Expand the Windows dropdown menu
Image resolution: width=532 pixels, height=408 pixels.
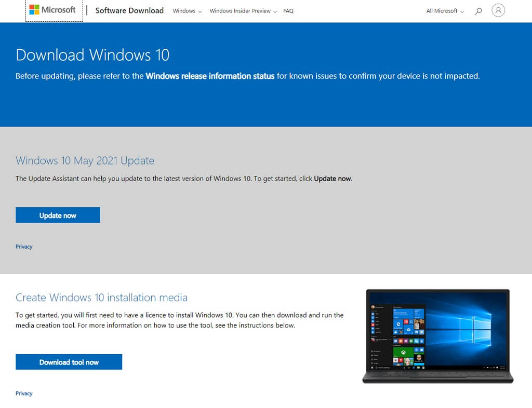187,11
